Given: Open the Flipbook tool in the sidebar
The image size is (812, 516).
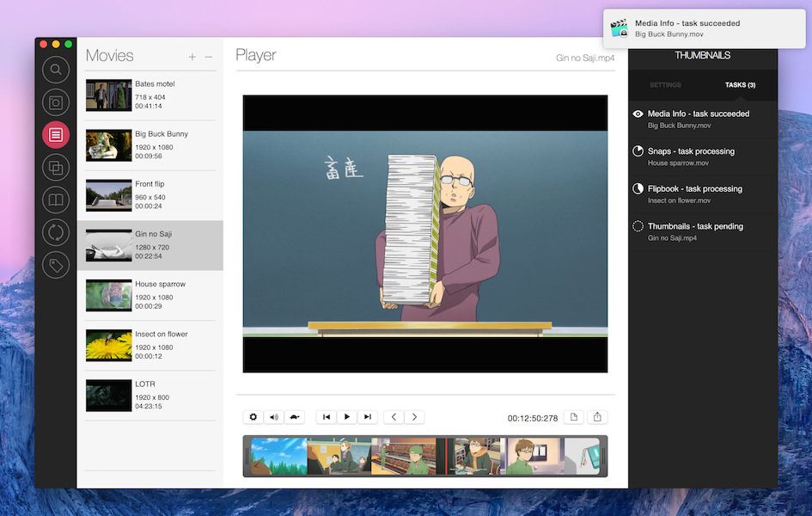Looking at the screenshot, I should pos(55,167).
